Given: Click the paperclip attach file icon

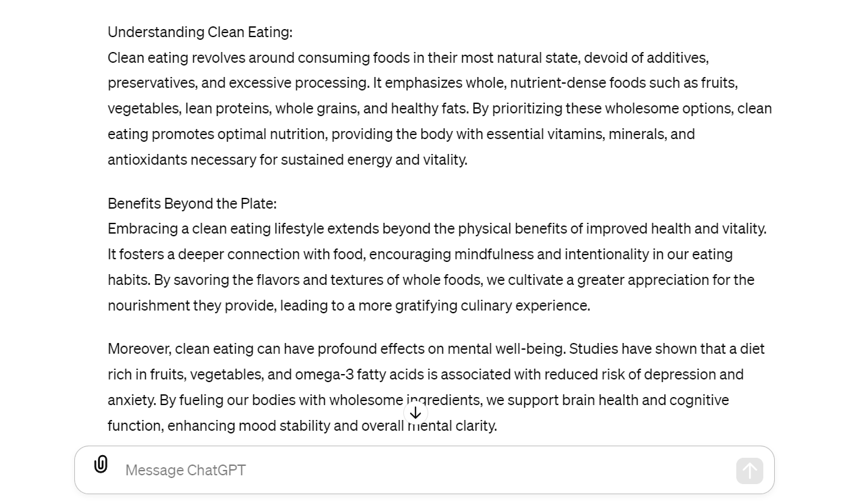Looking at the screenshot, I should pyautogui.click(x=101, y=465).
